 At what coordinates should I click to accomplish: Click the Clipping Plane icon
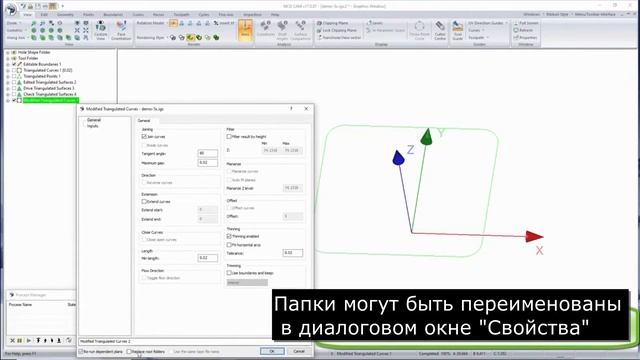[320, 23]
